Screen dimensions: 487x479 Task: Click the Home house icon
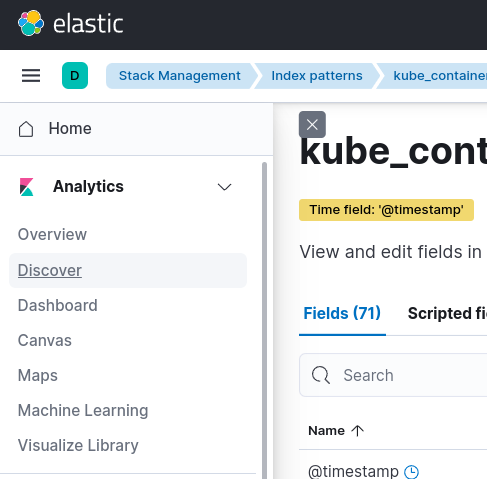pos(26,129)
